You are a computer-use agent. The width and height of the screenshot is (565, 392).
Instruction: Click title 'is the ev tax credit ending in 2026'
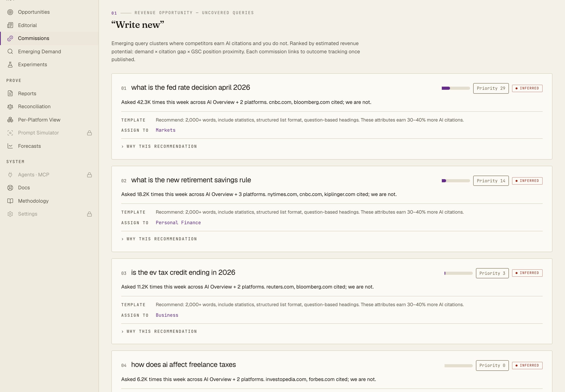point(183,272)
